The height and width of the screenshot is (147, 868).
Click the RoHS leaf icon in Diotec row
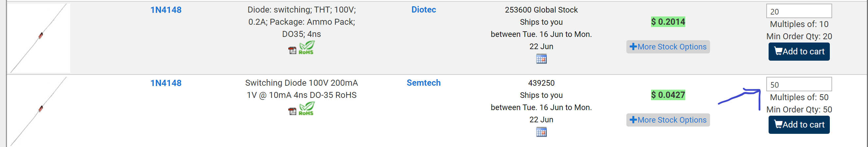pyautogui.click(x=306, y=47)
